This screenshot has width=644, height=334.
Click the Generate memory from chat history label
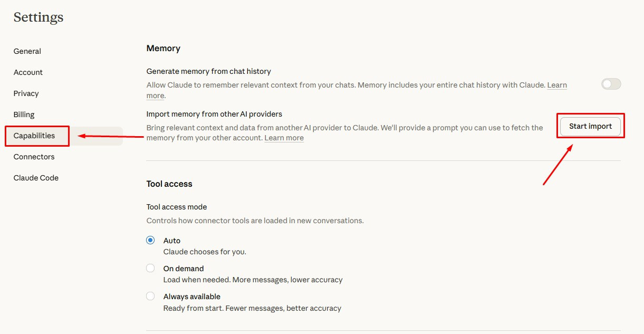(x=208, y=71)
